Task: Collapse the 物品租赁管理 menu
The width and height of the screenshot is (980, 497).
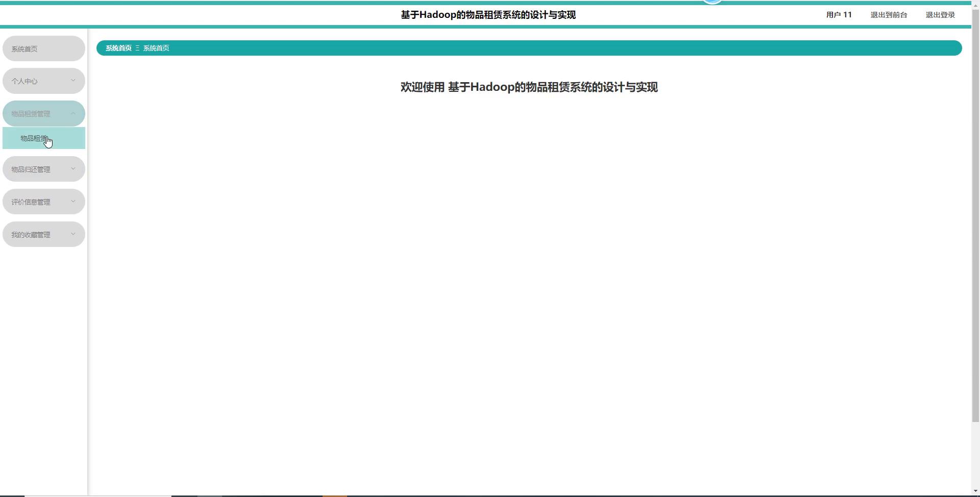Action: click(x=44, y=113)
